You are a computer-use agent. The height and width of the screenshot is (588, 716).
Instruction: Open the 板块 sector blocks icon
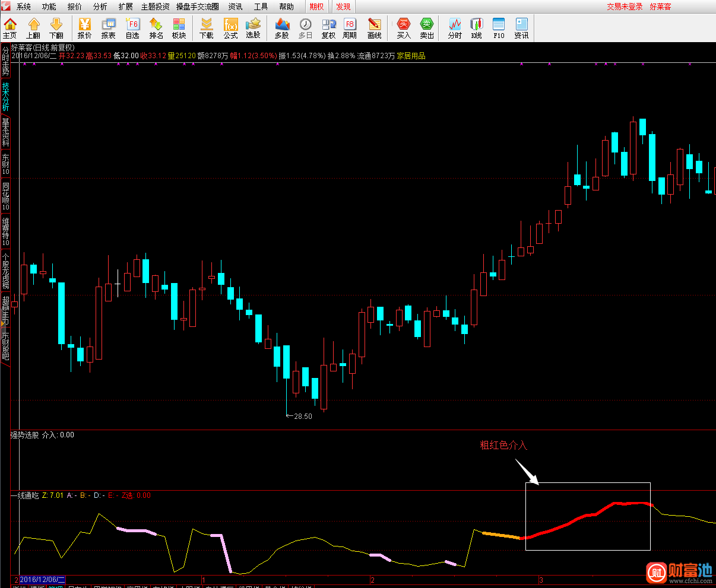coord(179,28)
